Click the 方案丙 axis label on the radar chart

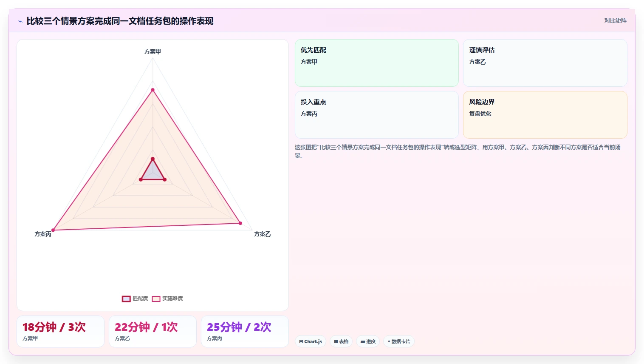(43, 234)
